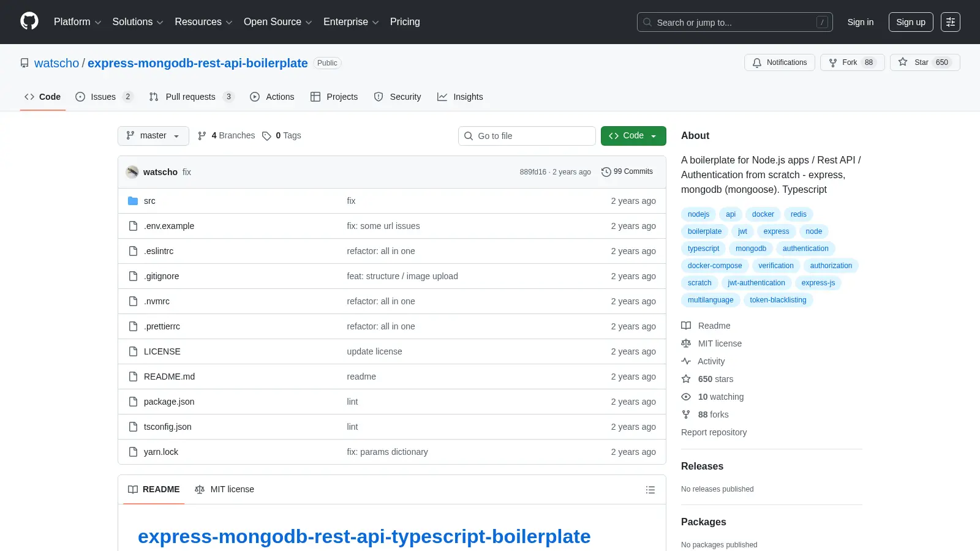Image resolution: width=980 pixels, height=551 pixels.
Task: Click the Notifications bell icon
Action: click(757, 62)
